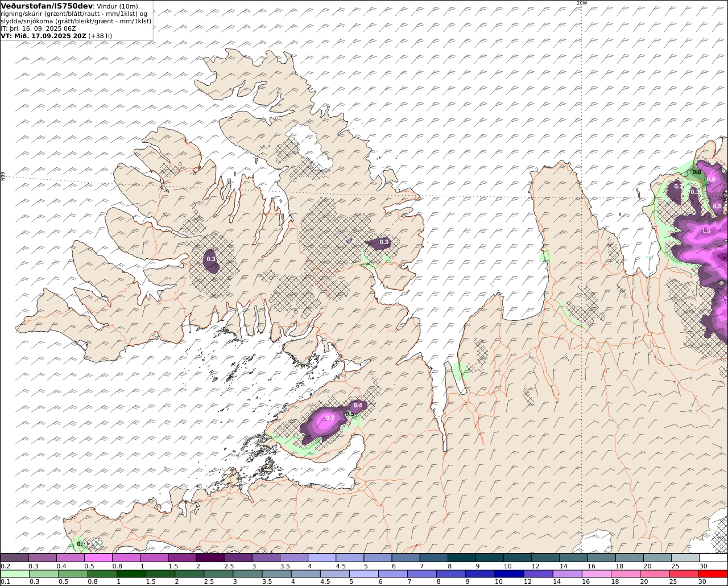The width and height of the screenshot is (728, 586).
Task: Click the '20W' longitude label
Action: click(x=581, y=3)
